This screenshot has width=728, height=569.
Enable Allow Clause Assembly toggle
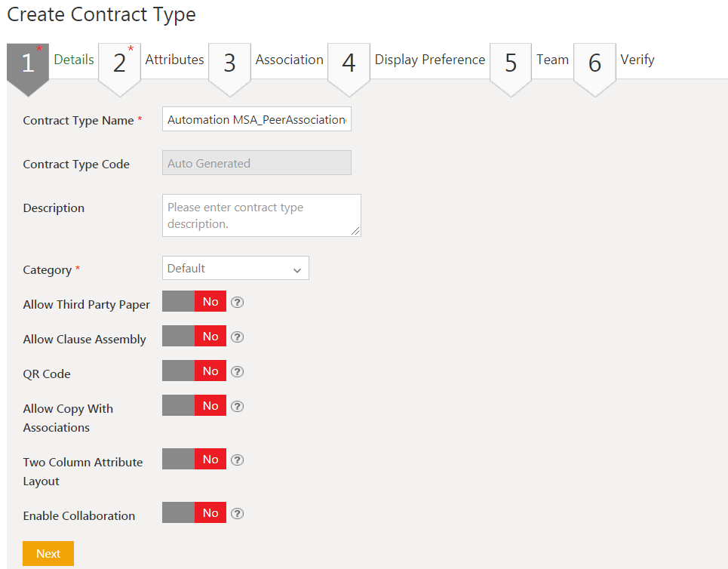(x=194, y=337)
